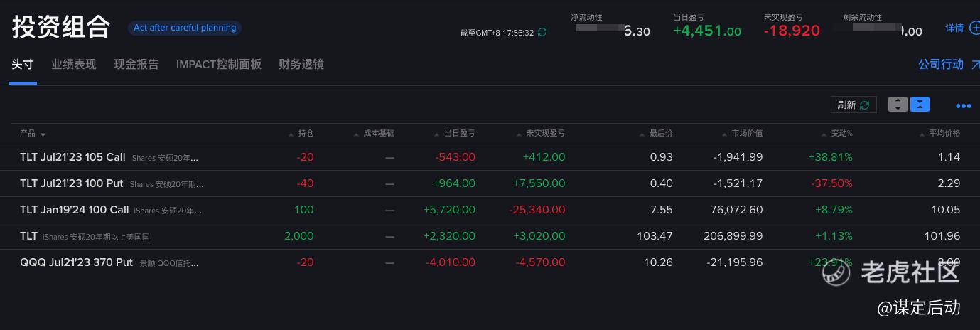Sort by 市场价值 column header
Screen dimensions: 980x330
coord(747,133)
